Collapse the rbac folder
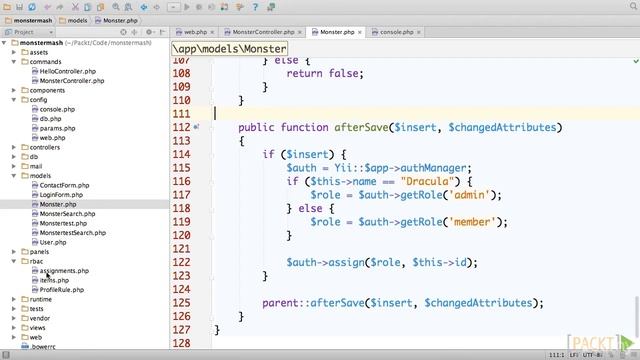The height and width of the screenshot is (360, 640). [14, 261]
